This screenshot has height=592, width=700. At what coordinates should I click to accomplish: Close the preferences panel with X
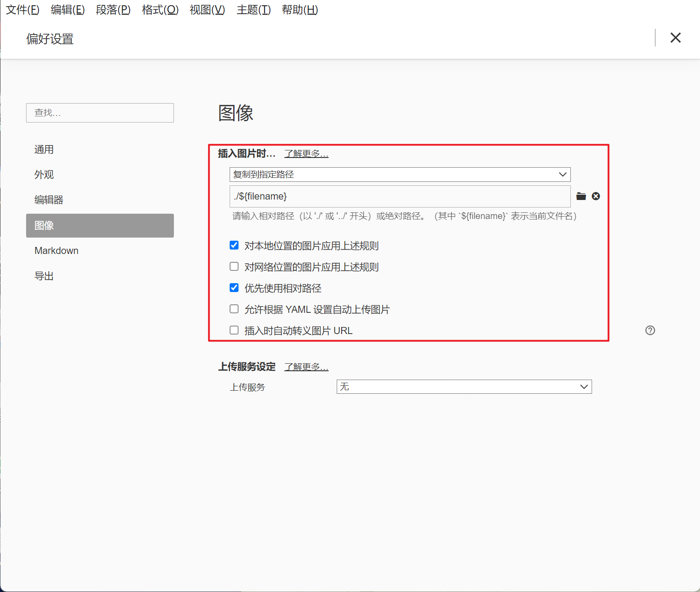pos(676,38)
